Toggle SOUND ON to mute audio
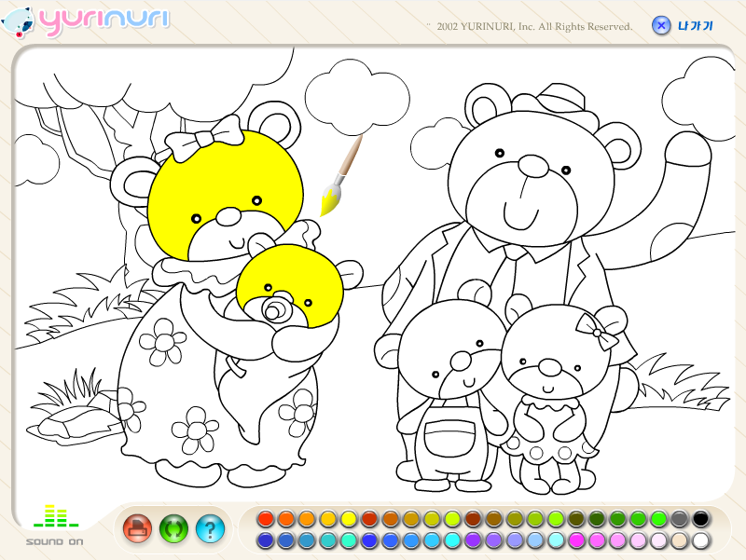746x560 pixels. tap(53, 540)
